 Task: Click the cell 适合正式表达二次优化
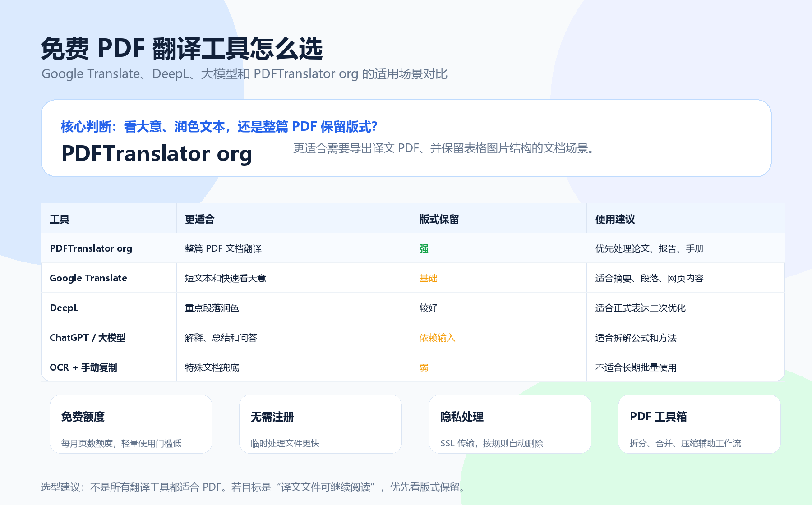coord(641,308)
